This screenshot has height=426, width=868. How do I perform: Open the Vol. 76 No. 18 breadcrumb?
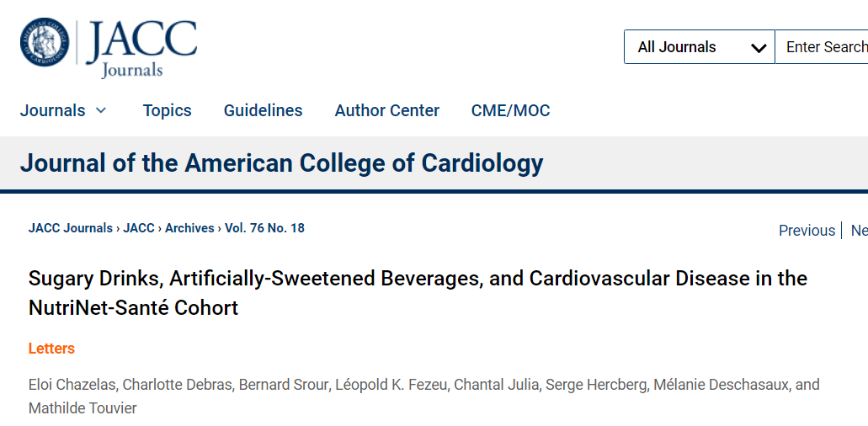coord(264,228)
